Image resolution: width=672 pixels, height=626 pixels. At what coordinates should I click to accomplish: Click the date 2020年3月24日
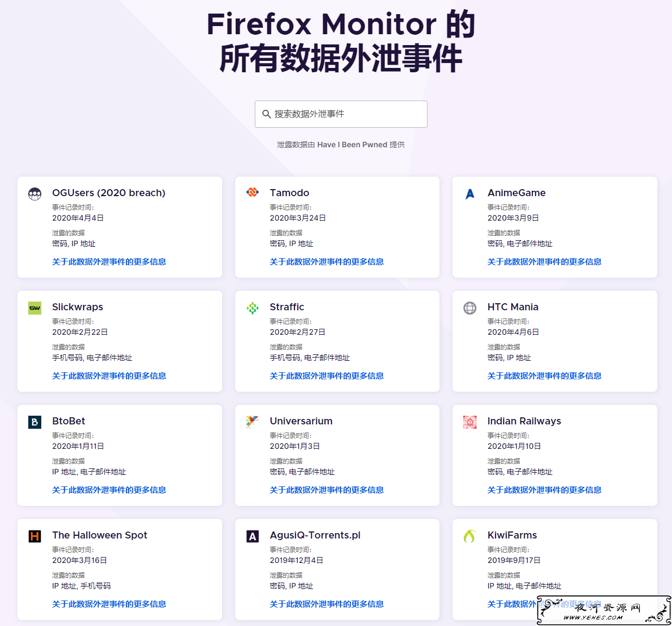point(298,218)
